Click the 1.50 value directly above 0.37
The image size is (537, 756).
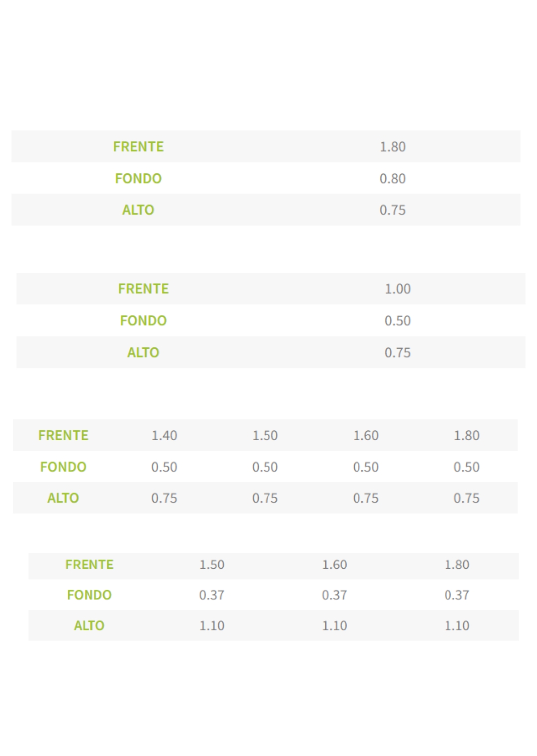pyautogui.click(x=212, y=565)
